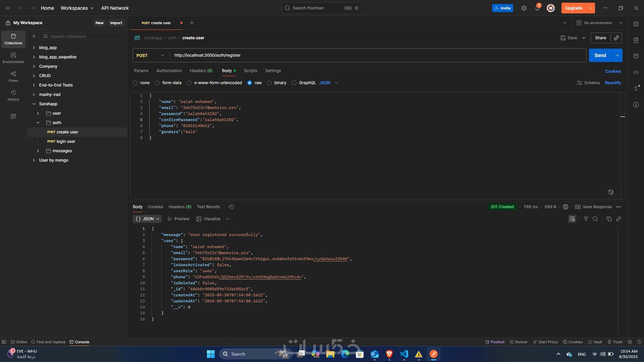Click the Search Postman box
The width and height of the screenshot is (644, 362).
(322, 8)
